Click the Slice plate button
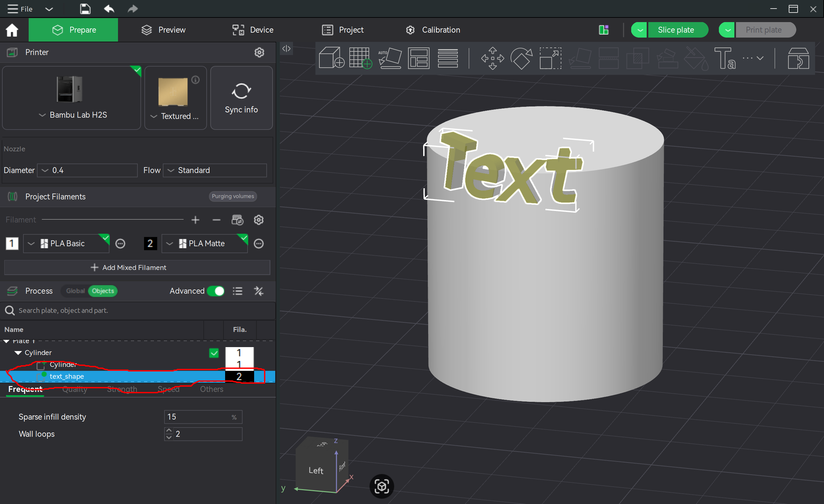The width and height of the screenshot is (824, 504). point(678,30)
